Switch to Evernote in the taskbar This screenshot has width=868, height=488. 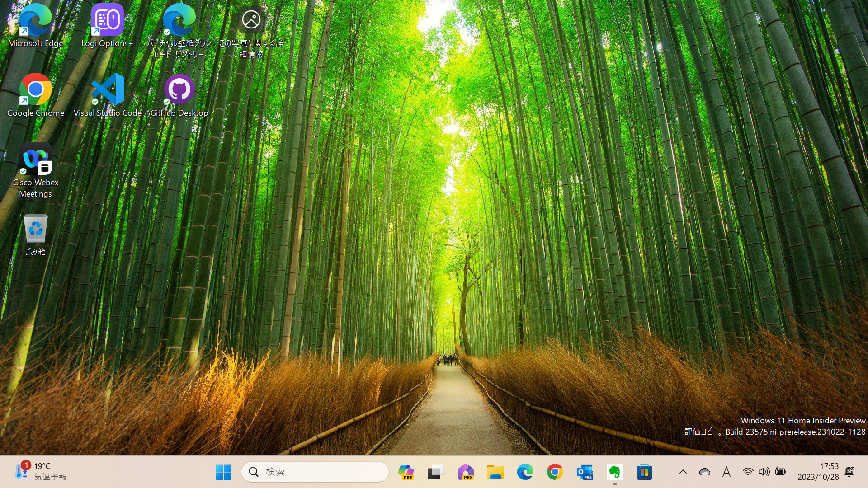point(614,472)
